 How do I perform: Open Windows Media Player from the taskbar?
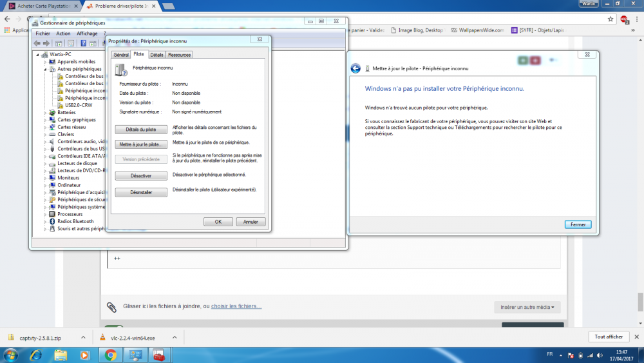click(x=85, y=355)
